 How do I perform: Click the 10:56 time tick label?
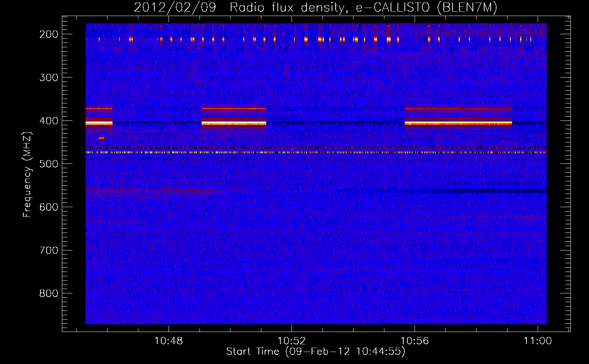click(415, 341)
